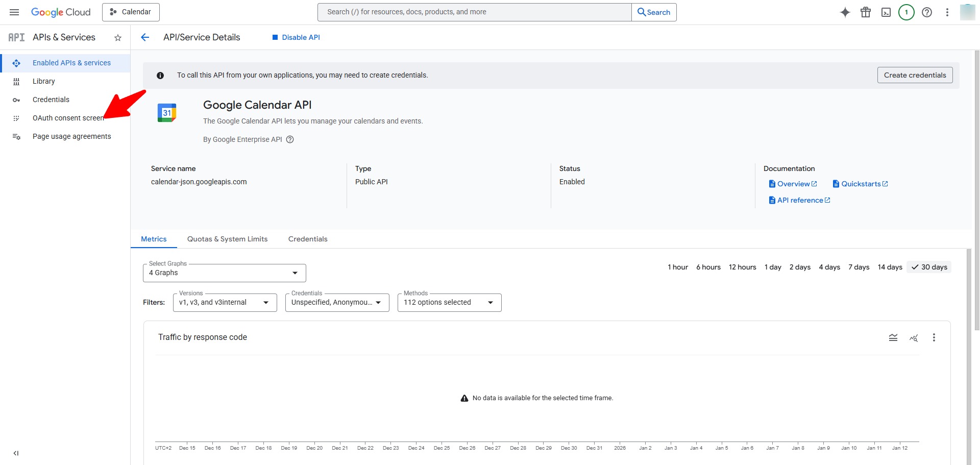Viewport: 980px width, 465px height.
Task: Open the Overview documentation link
Action: click(x=793, y=184)
